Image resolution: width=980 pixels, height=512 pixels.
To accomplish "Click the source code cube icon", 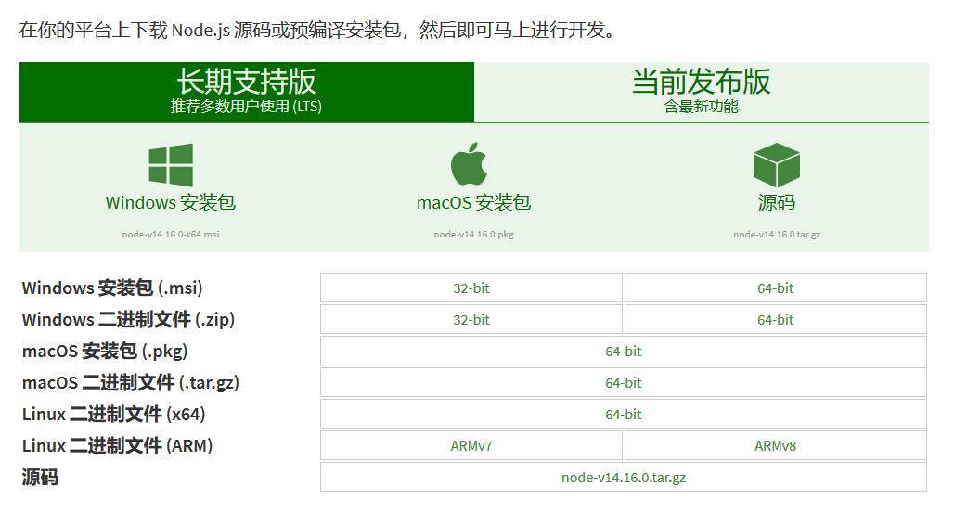I will (x=776, y=165).
